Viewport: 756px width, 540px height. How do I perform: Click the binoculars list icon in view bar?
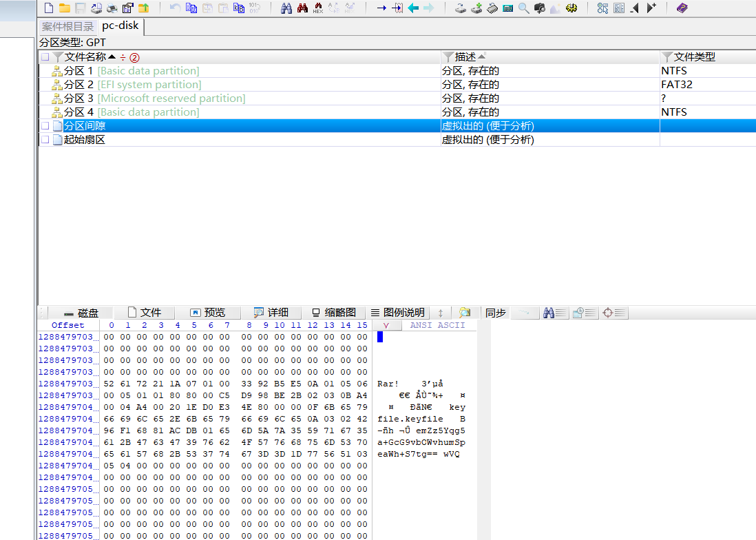(554, 313)
